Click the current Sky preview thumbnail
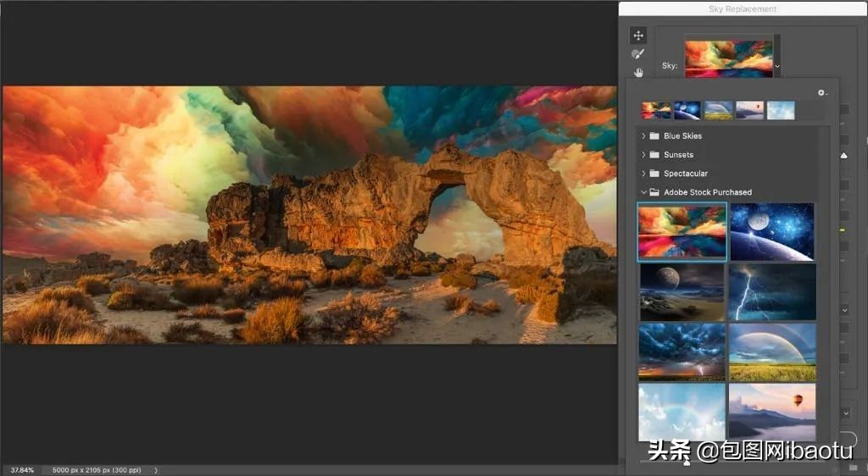The width and height of the screenshot is (868, 476). click(x=728, y=58)
